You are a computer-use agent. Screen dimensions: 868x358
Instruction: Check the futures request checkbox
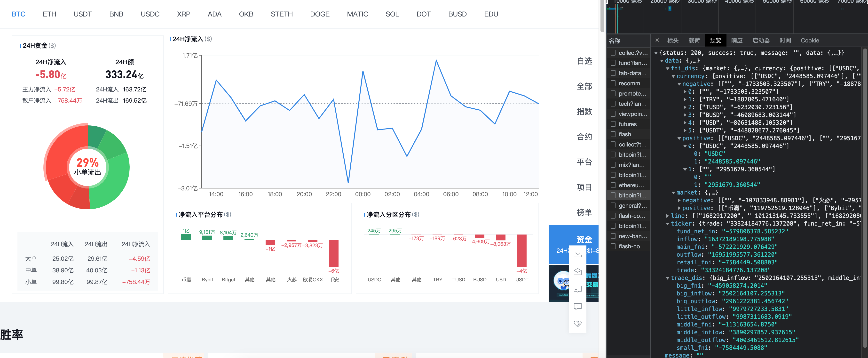(613, 124)
